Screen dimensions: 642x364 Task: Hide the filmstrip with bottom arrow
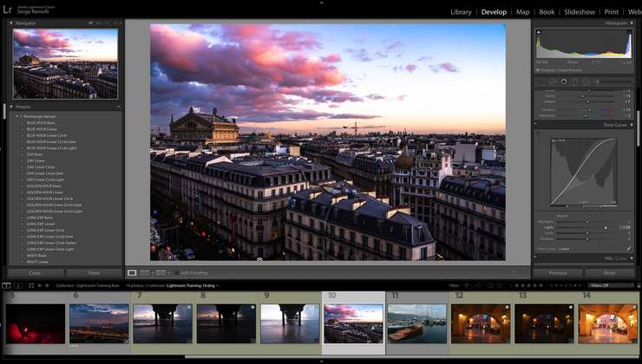click(321, 361)
